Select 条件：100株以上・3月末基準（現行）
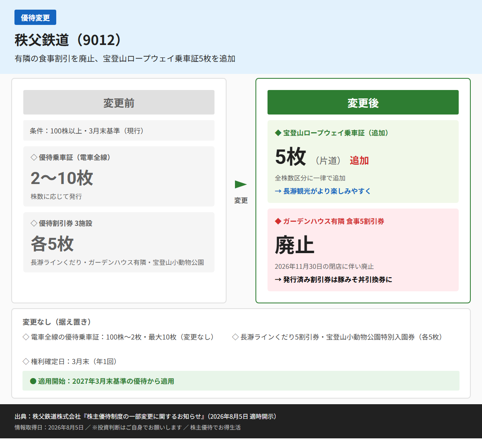This screenshot has width=482, height=448. [119, 131]
